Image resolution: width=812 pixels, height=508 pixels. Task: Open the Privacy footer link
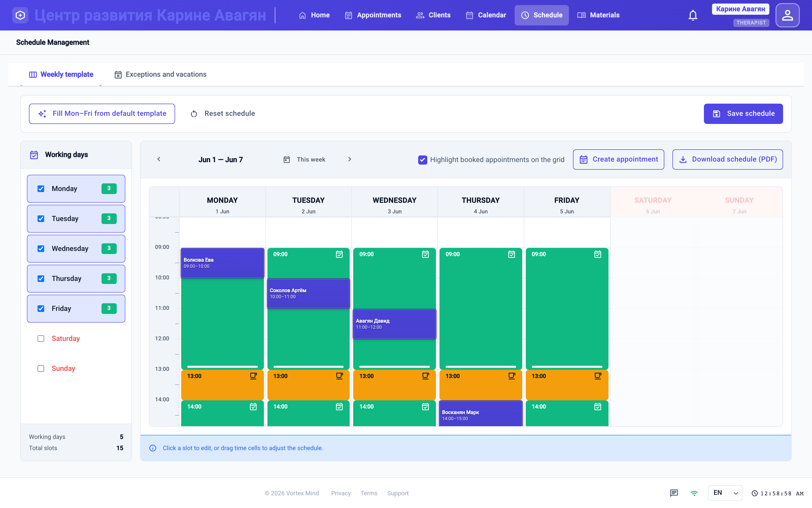341,493
